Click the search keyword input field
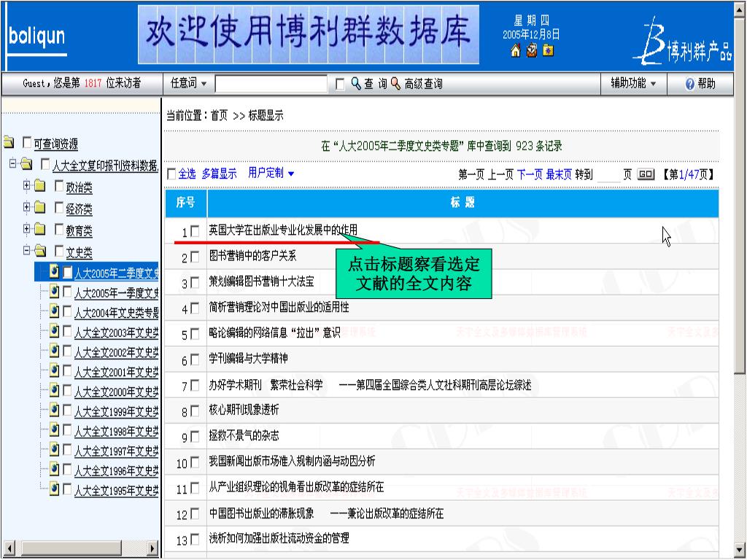747x560 pixels. pos(271,85)
